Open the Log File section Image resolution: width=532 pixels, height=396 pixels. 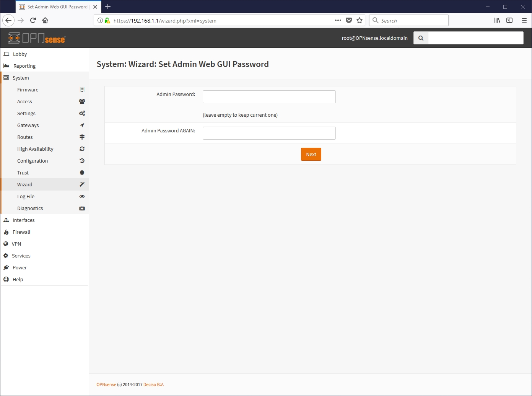click(x=26, y=197)
